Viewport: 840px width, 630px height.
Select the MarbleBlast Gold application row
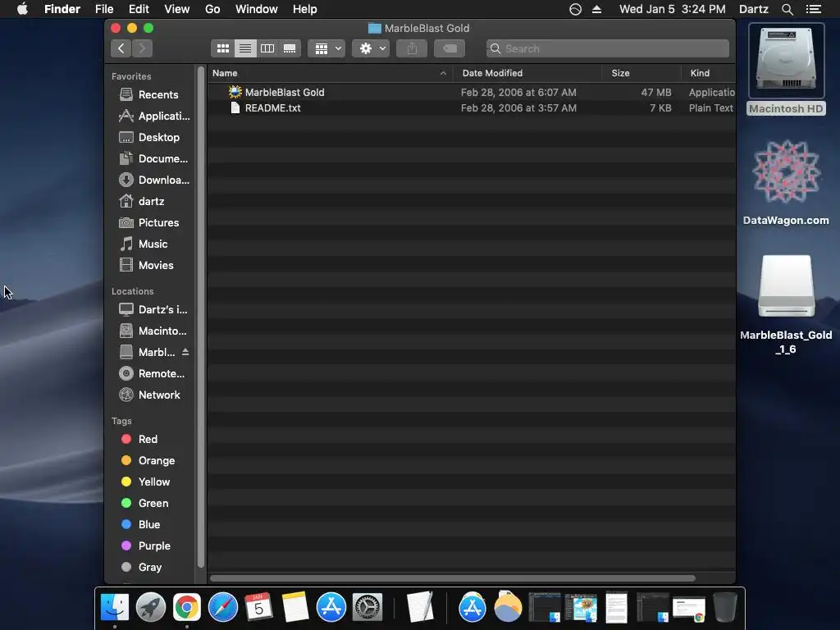[x=472, y=92]
